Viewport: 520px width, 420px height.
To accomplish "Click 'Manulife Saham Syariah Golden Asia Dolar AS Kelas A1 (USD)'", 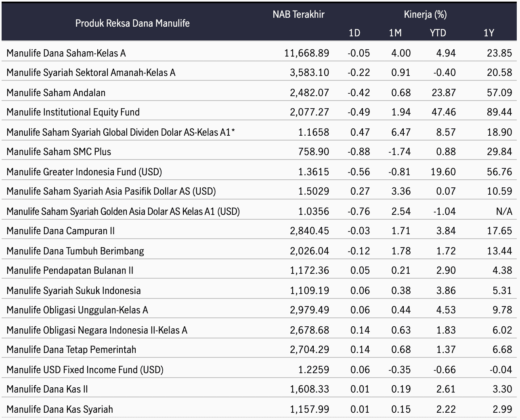I will (x=123, y=211).
